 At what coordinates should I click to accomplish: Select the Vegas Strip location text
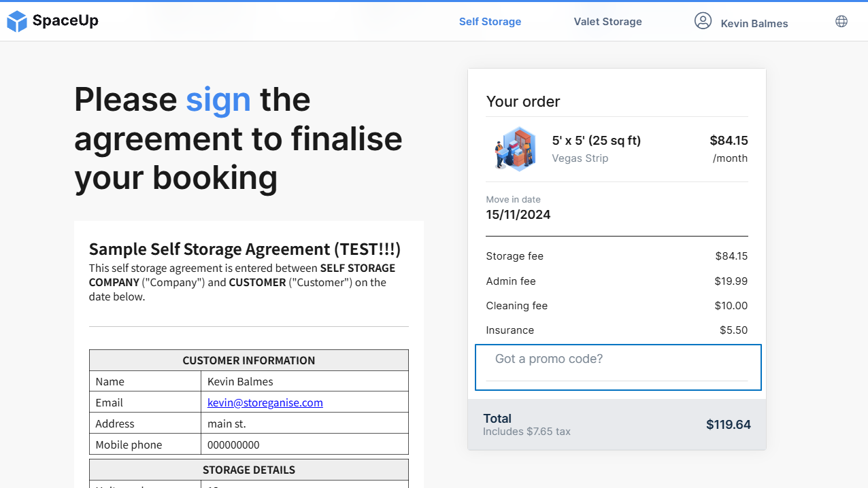click(580, 158)
